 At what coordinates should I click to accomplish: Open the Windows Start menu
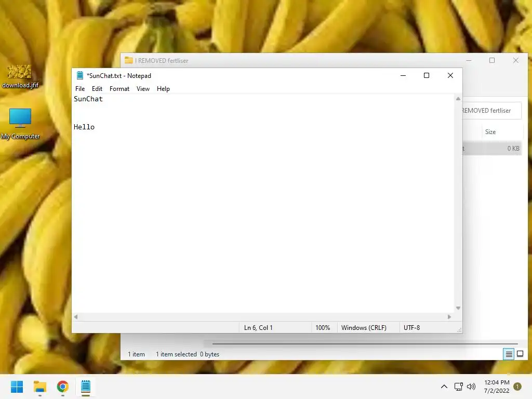[17, 387]
